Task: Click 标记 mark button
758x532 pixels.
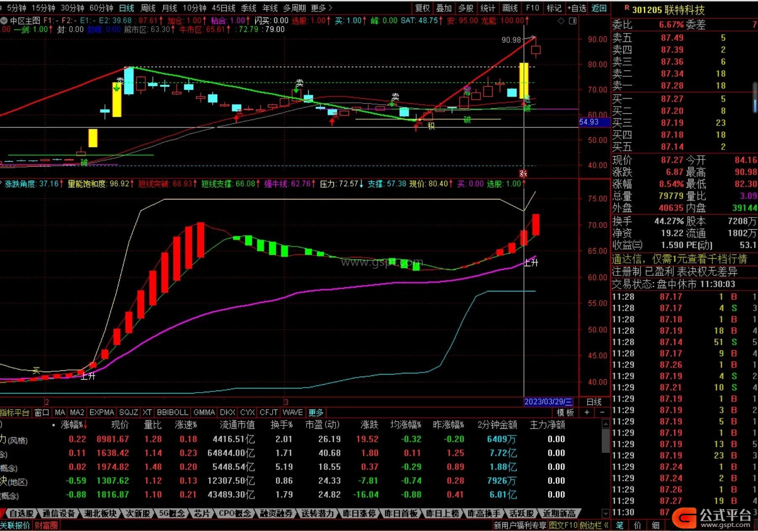Action: coord(554,8)
